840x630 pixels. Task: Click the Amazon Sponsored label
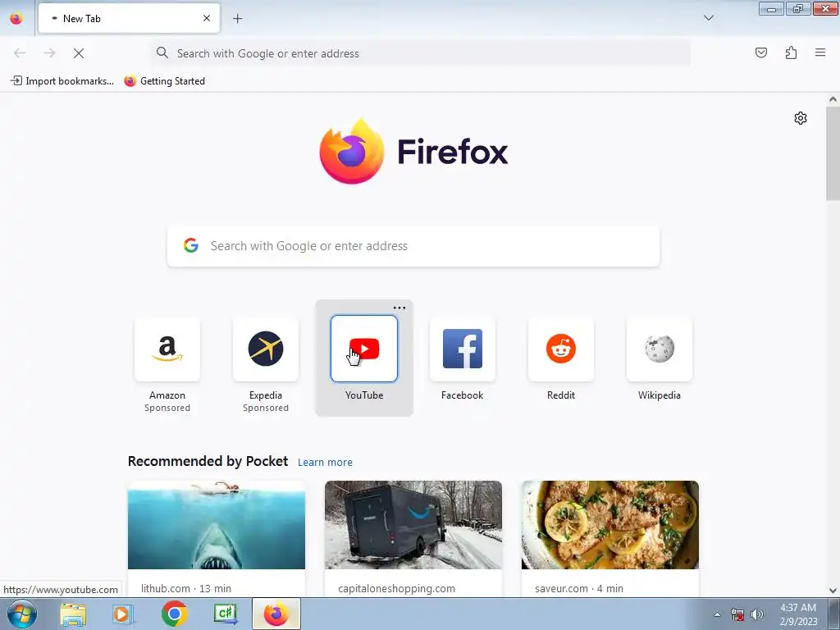point(167,408)
